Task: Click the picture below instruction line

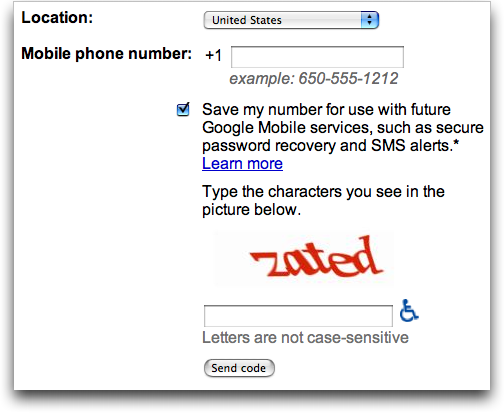Action: coord(252,210)
